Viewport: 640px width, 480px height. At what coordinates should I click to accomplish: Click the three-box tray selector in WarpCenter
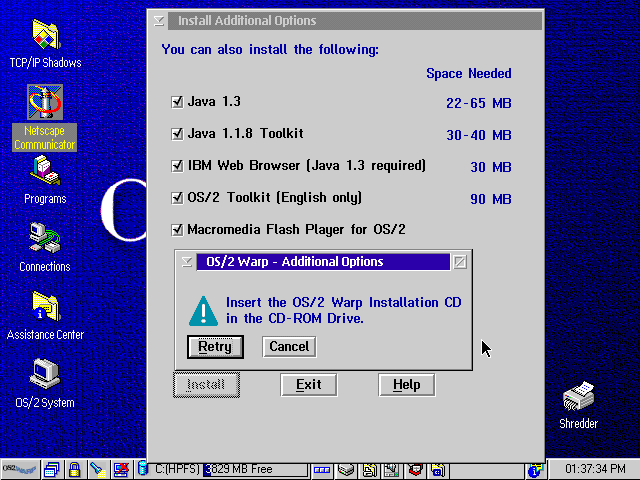pyautogui.click(x=322, y=470)
